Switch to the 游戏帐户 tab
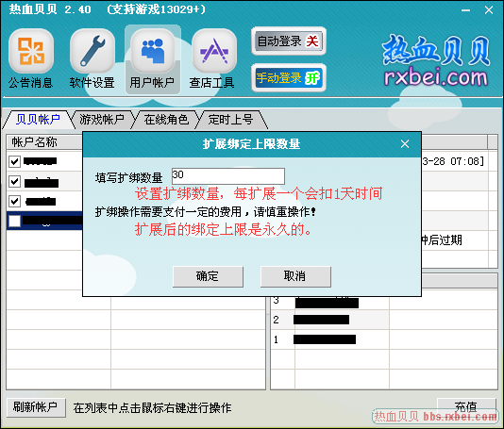Image resolution: width=504 pixels, height=429 pixels. tap(102, 120)
